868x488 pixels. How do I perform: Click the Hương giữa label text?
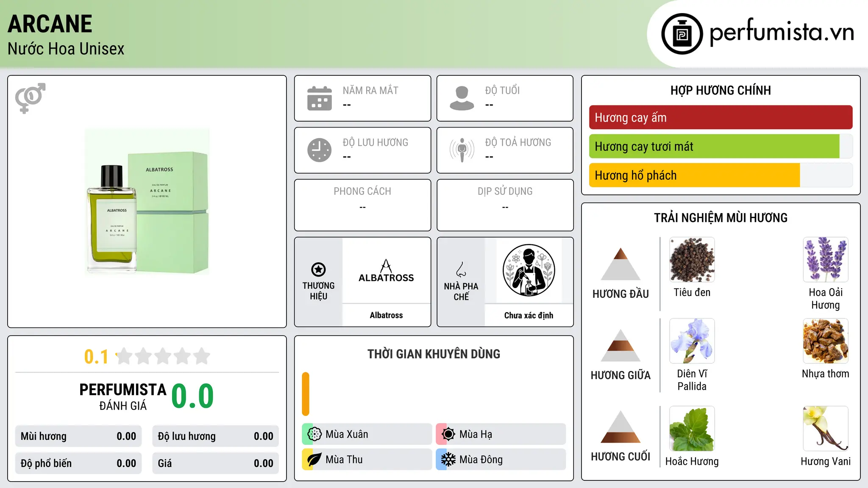(620, 375)
